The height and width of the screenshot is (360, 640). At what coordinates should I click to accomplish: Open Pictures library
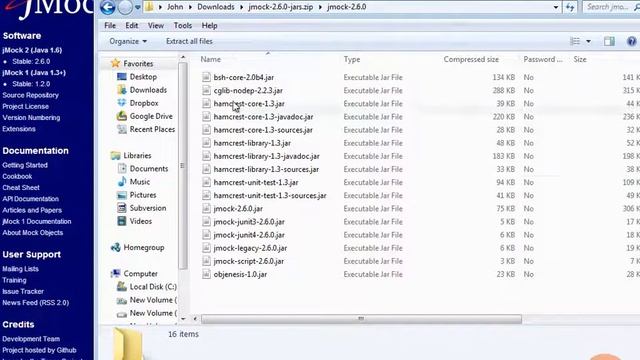click(x=143, y=195)
